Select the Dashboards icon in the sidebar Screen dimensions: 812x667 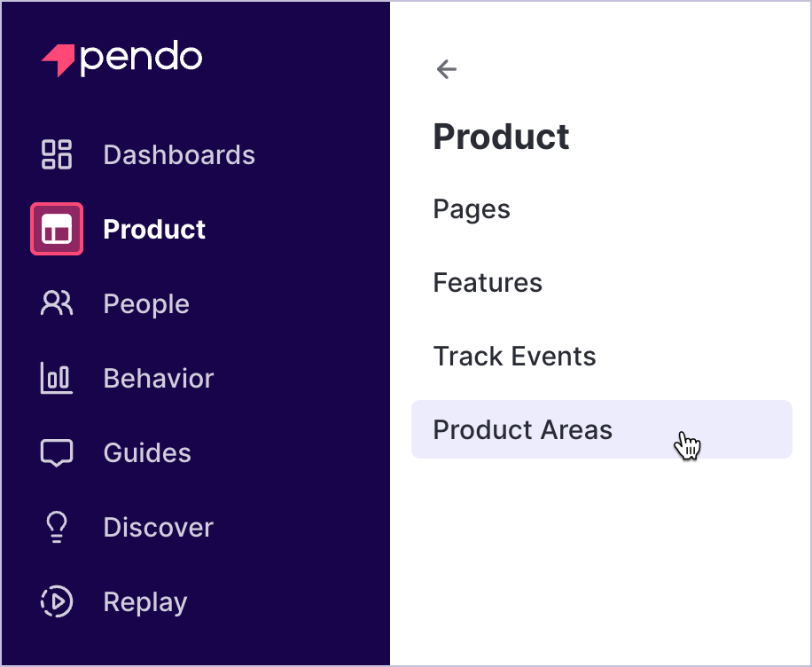click(56, 154)
